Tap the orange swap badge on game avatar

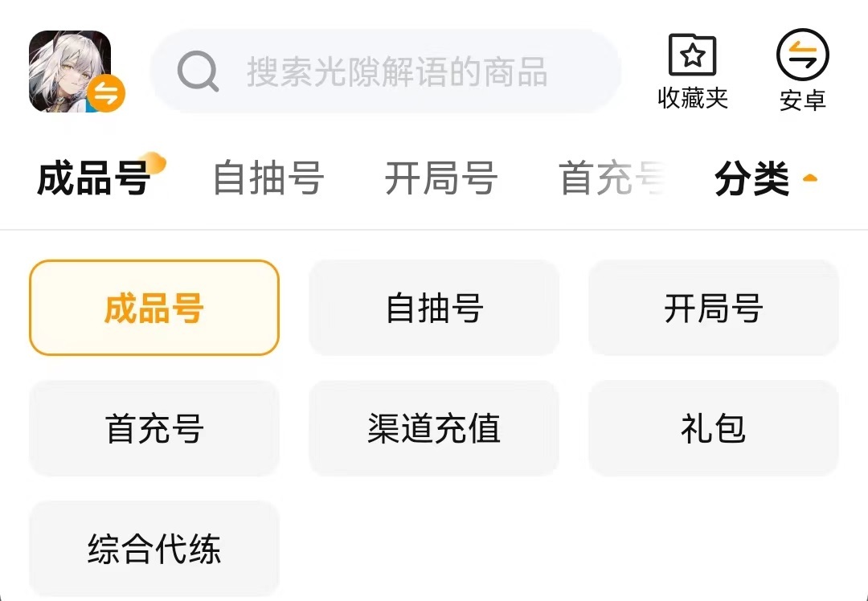click(x=106, y=93)
